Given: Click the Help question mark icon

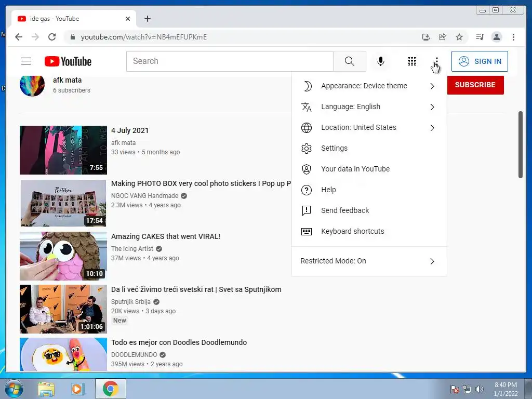Looking at the screenshot, I should (x=307, y=190).
